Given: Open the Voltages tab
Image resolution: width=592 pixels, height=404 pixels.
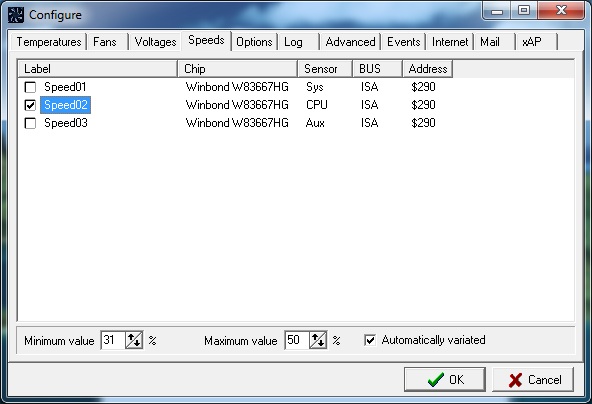Looking at the screenshot, I should [x=156, y=42].
